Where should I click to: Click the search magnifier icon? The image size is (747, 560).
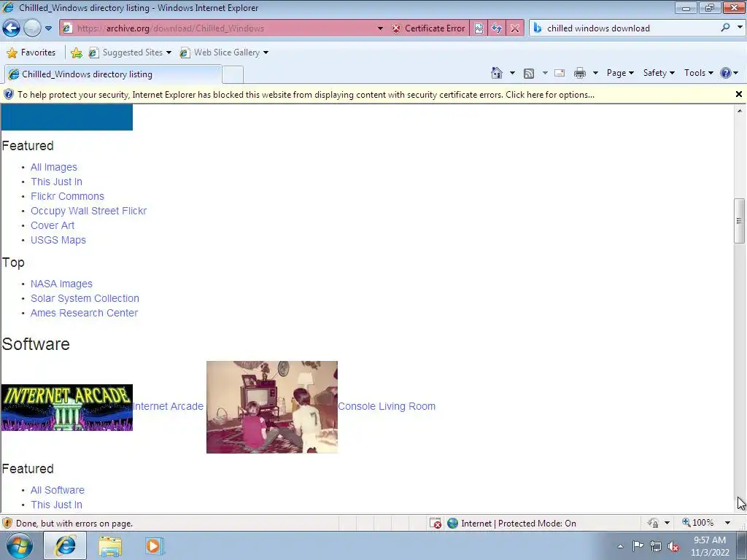coord(725,28)
